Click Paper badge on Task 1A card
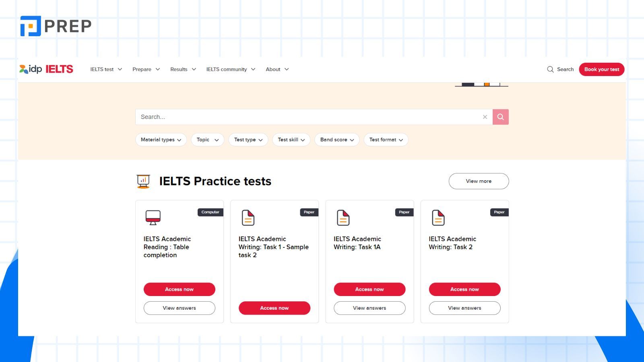This screenshot has width=644, height=362. 404,212
